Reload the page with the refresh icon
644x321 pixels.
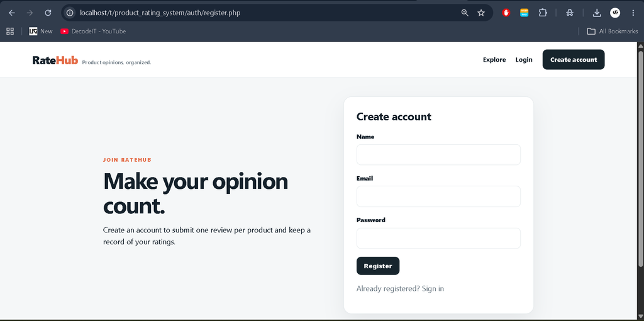48,13
